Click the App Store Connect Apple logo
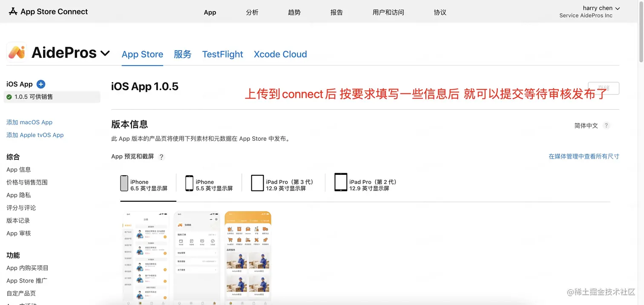This screenshot has width=644, height=305. pos(13,11)
